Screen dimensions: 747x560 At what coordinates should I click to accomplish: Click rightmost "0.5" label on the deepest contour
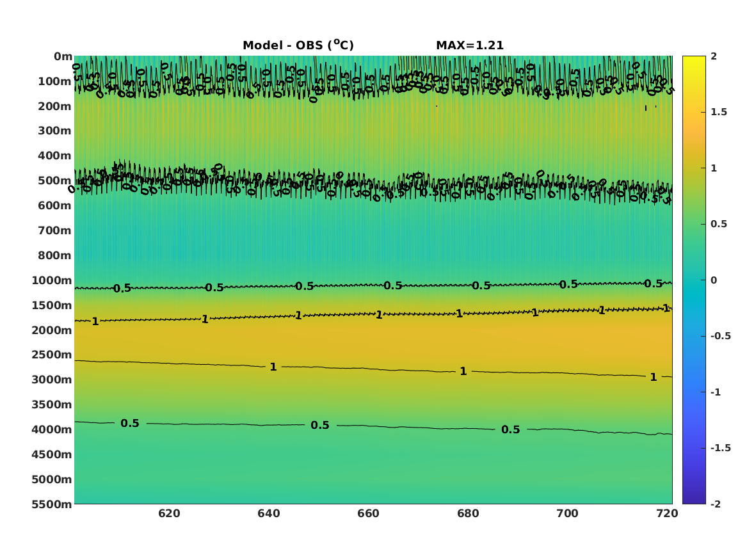510,429
